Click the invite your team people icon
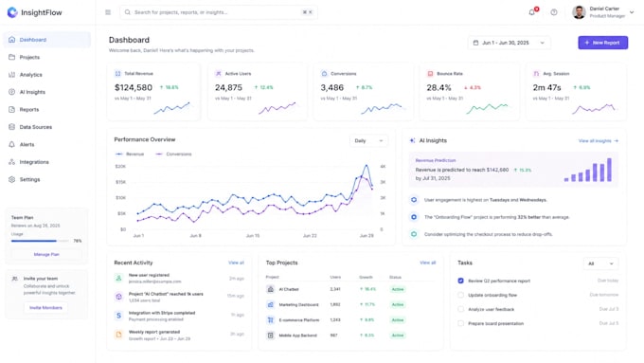This screenshot has width=644, height=363. [x=15, y=279]
